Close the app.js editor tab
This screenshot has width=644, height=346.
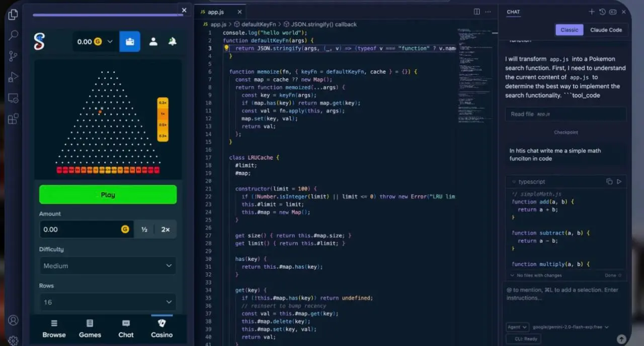click(x=239, y=12)
